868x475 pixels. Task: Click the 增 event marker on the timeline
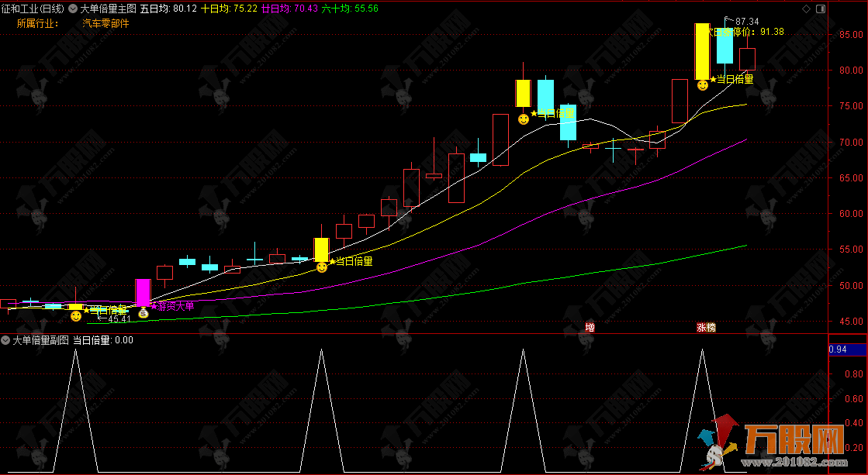[590, 328]
